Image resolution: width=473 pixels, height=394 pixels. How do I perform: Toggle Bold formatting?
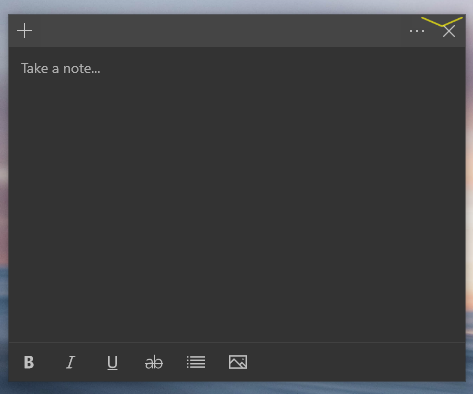click(x=29, y=362)
